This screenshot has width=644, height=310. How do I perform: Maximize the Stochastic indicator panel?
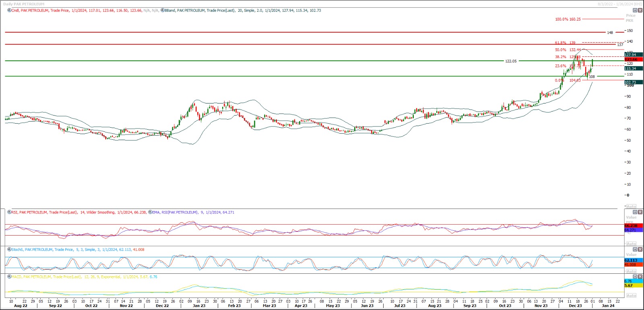click(x=635, y=250)
